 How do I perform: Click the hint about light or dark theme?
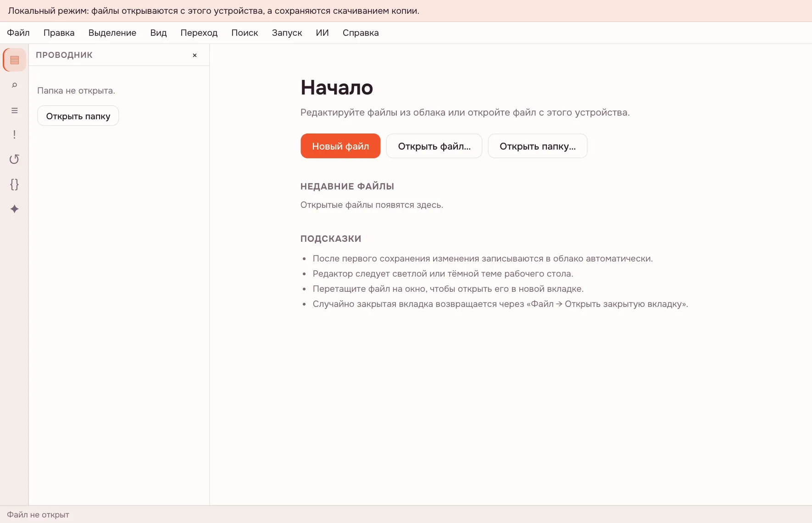[443, 274]
